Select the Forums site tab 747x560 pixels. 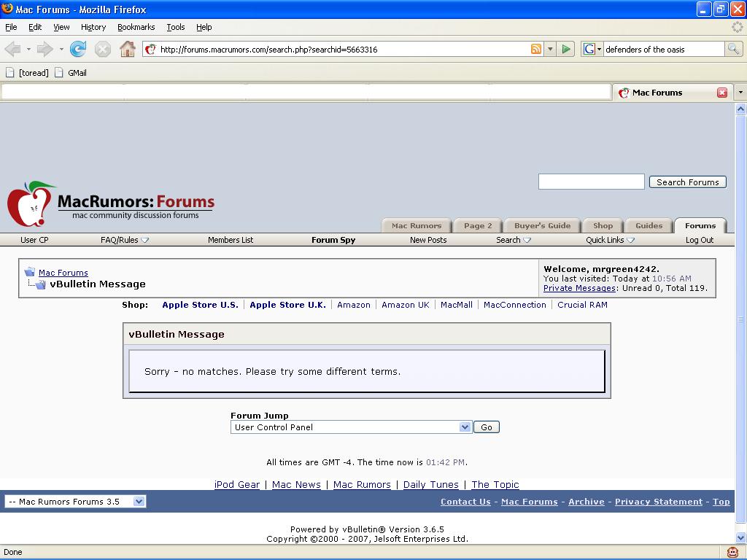pyautogui.click(x=700, y=226)
